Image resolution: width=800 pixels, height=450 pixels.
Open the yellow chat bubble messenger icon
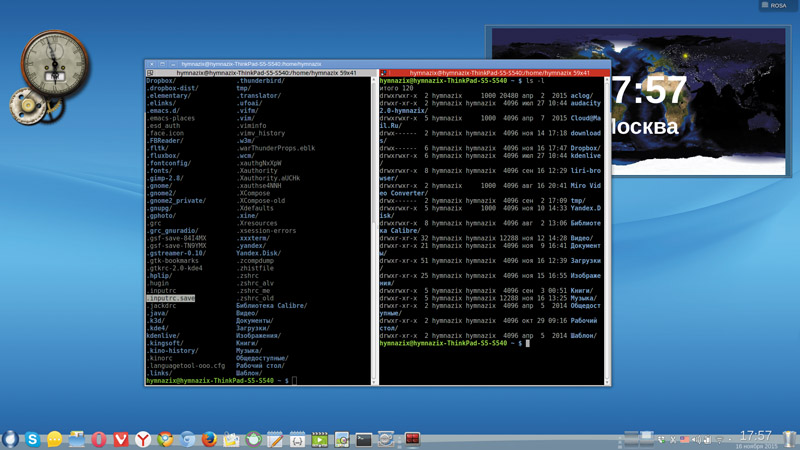point(55,439)
